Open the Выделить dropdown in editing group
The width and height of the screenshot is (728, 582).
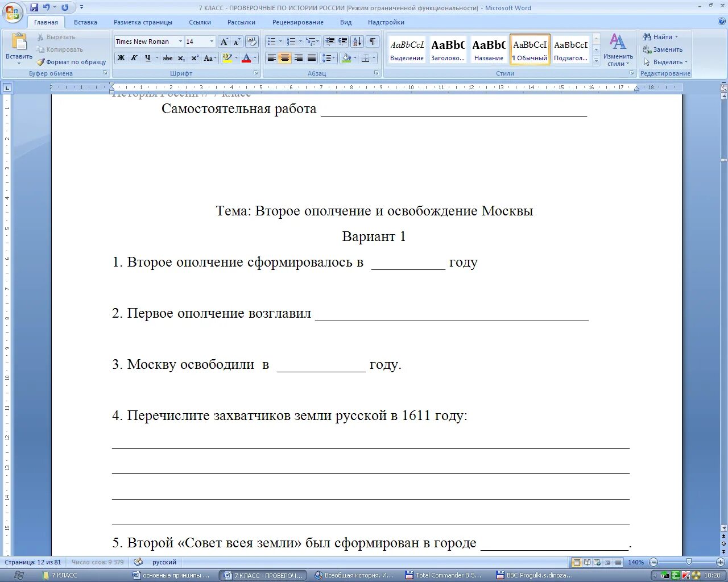[x=666, y=62]
